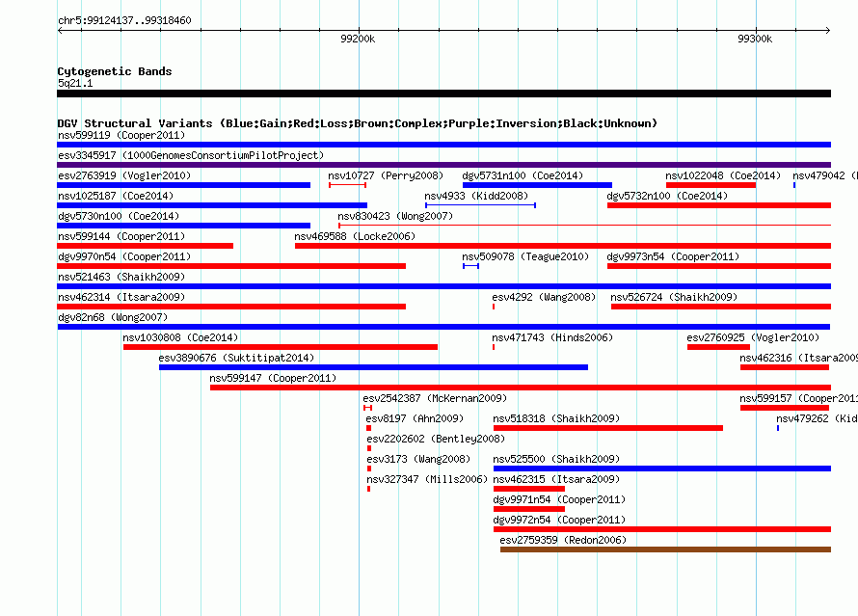858x616 pixels.
Task: Click esv2759359 (Redon2006) label
Action: (x=563, y=540)
